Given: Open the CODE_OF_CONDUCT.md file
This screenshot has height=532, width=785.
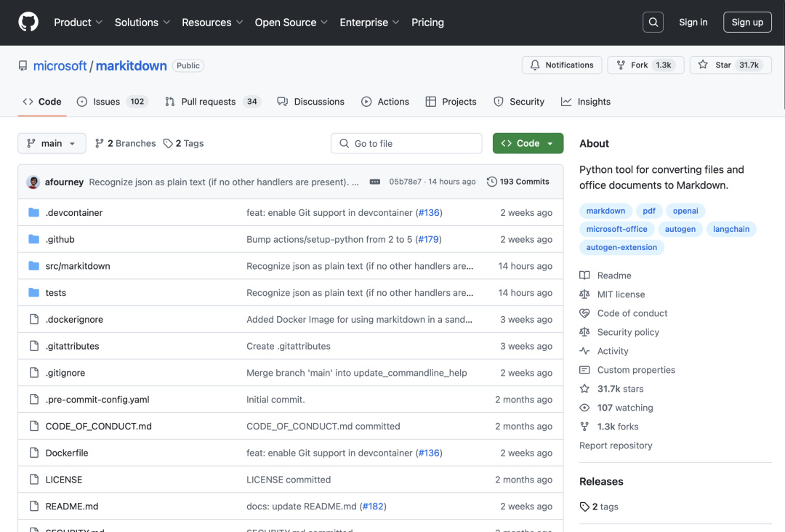Looking at the screenshot, I should (98, 427).
